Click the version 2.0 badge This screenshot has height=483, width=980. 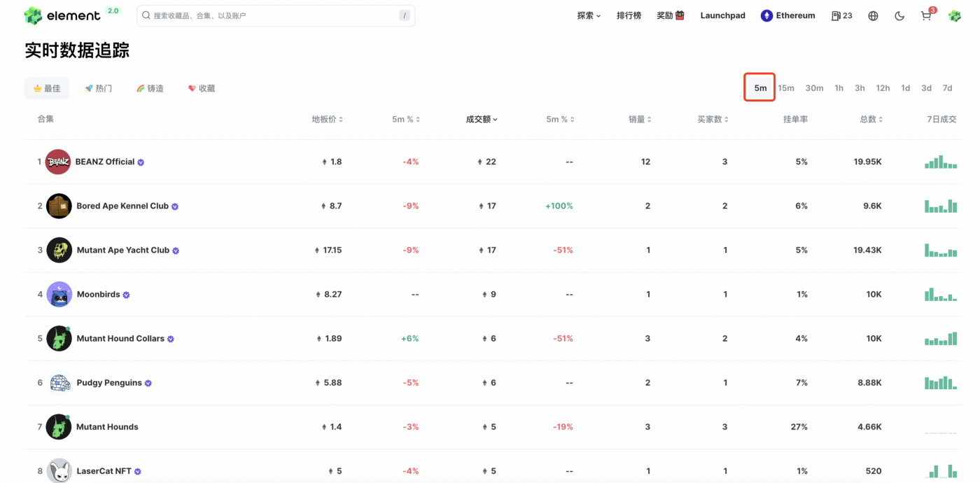(113, 11)
